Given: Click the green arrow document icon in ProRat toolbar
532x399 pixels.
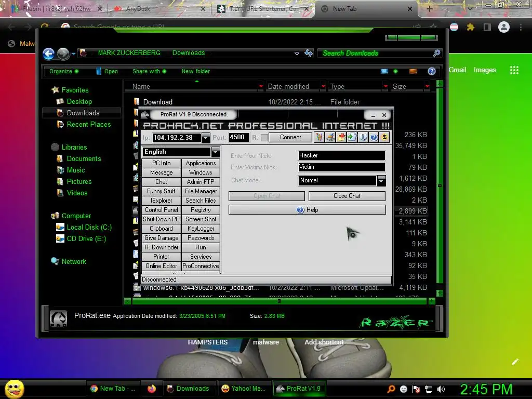Looking at the screenshot, I should click(x=352, y=137).
